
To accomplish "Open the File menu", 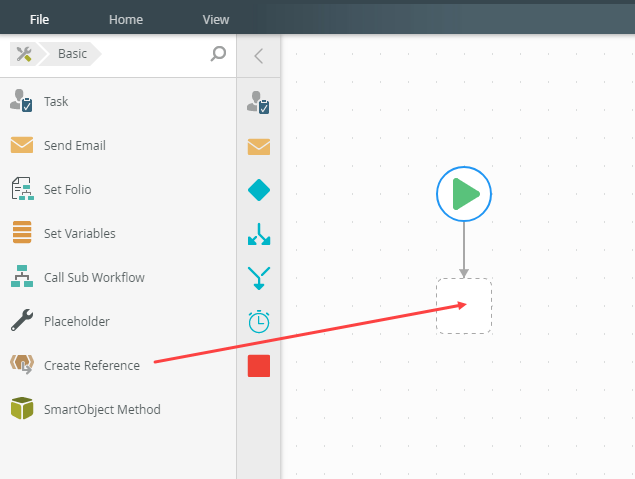I will pos(39,19).
